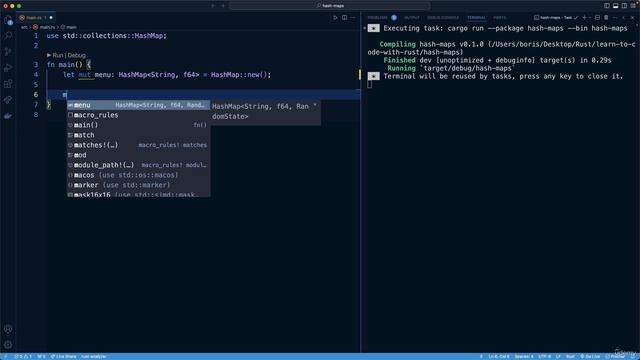This screenshot has height=360, width=640.
Task: Click the Go Live status bar button
Action: click(x=590, y=356)
